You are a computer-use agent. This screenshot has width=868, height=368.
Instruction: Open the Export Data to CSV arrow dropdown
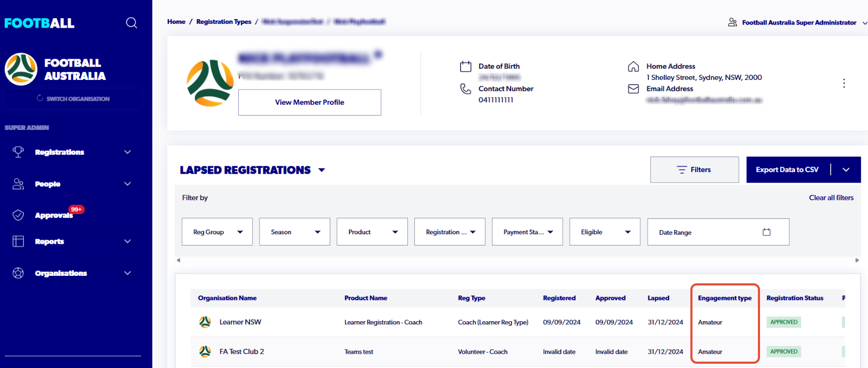pos(846,170)
